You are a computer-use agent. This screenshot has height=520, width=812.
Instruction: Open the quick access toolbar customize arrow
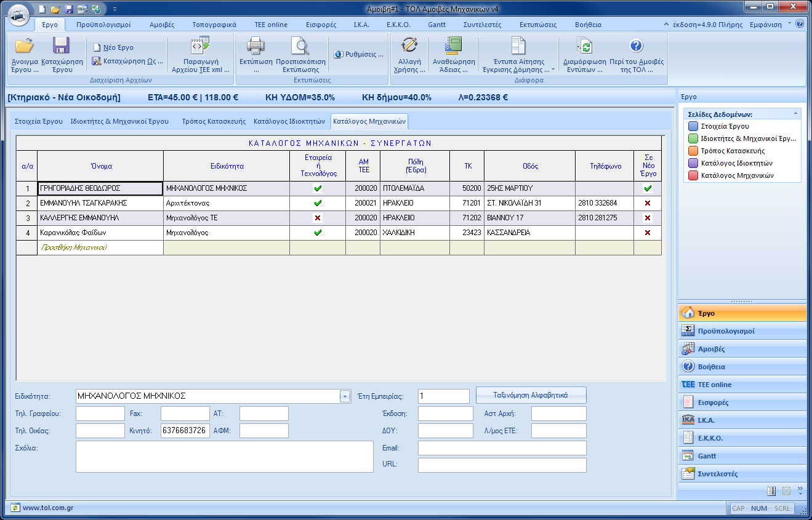115,9
